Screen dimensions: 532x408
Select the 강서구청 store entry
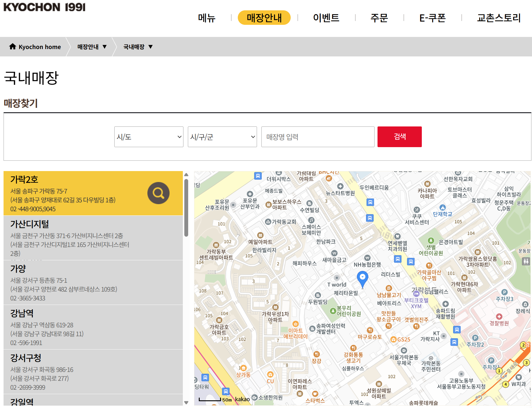(93, 372)
